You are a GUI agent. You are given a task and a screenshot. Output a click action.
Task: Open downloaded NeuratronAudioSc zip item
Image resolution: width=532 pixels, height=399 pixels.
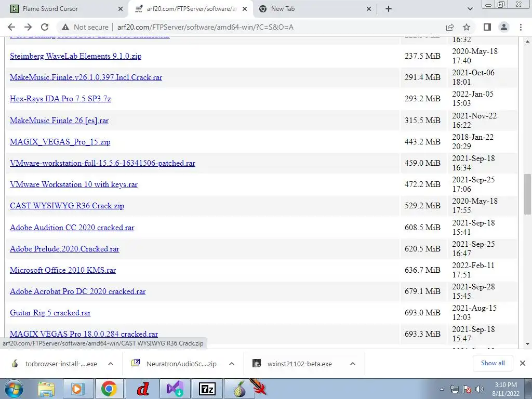174,364
